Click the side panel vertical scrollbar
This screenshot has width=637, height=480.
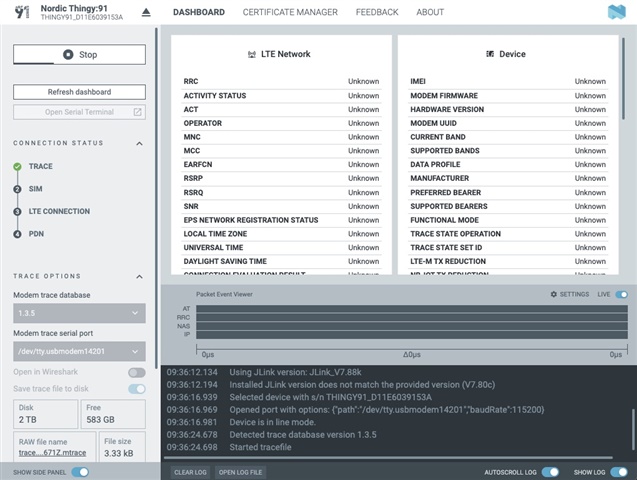click(x=156, y=198)
